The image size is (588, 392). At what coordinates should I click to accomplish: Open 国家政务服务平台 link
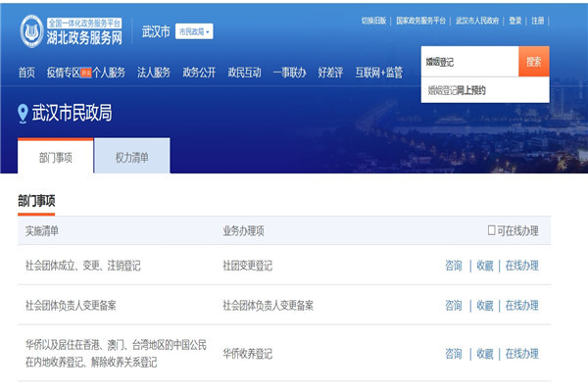(420, 21)
